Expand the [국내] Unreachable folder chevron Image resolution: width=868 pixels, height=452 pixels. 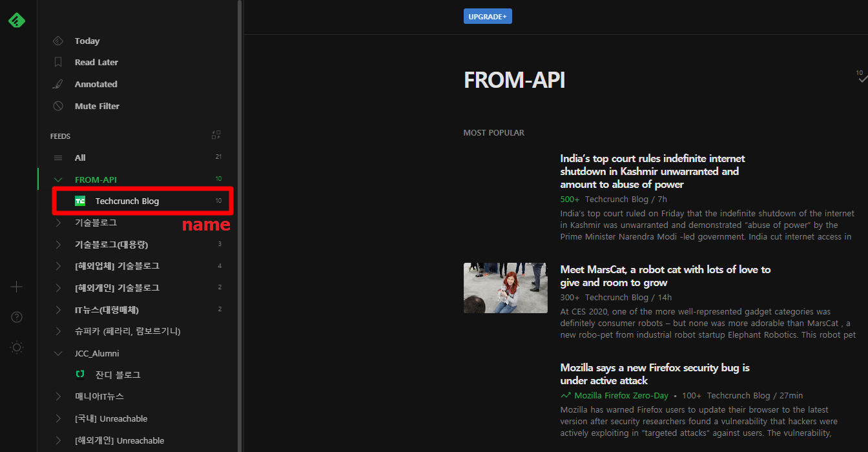pos(58,418)
